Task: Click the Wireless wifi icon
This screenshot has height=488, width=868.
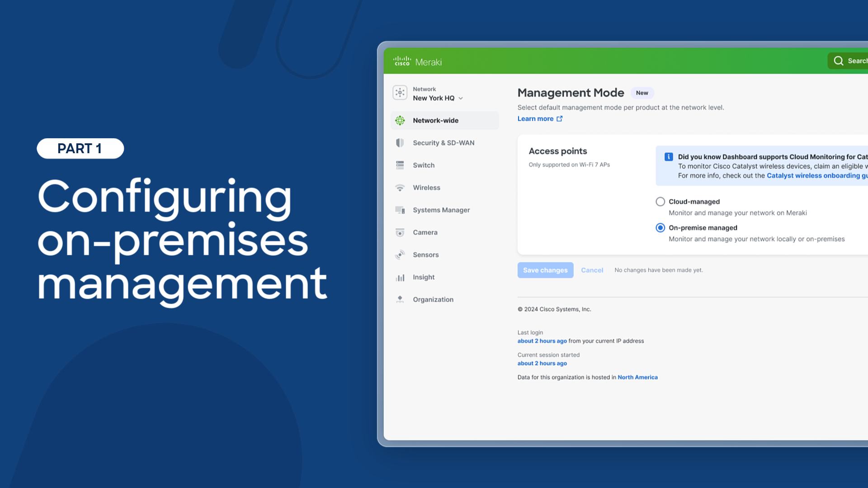Action: coord(400,188)
